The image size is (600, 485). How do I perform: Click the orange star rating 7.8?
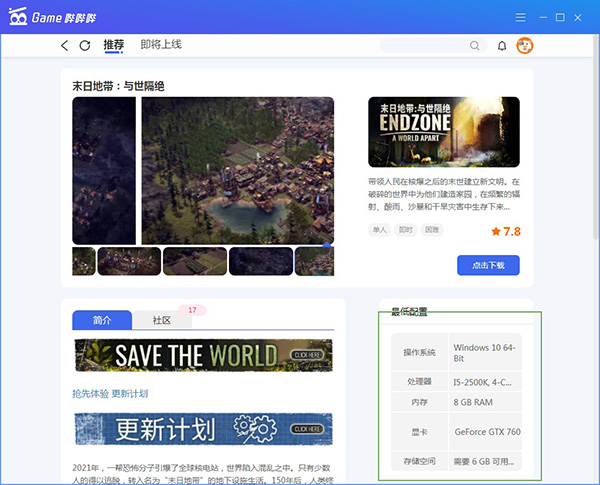pos(506,231)
